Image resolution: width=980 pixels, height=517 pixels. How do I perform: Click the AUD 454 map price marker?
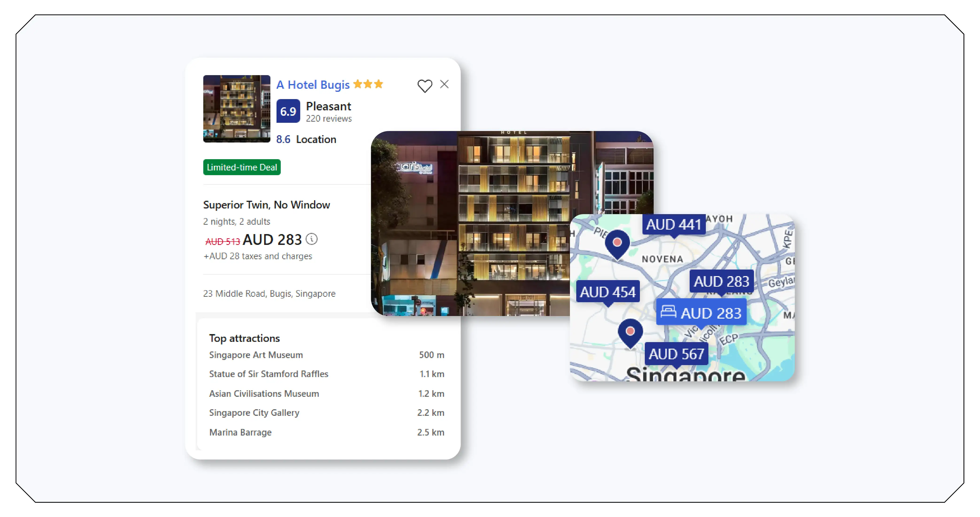point(607,292)
